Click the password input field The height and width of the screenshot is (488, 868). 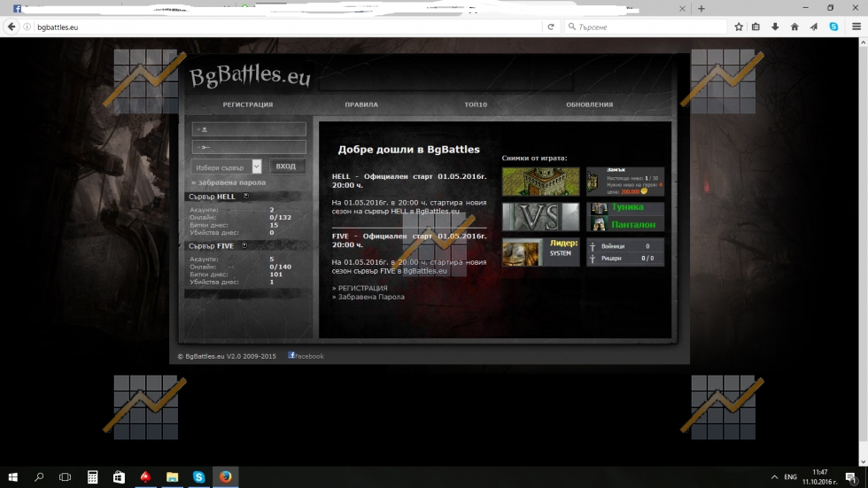point(249,147)
